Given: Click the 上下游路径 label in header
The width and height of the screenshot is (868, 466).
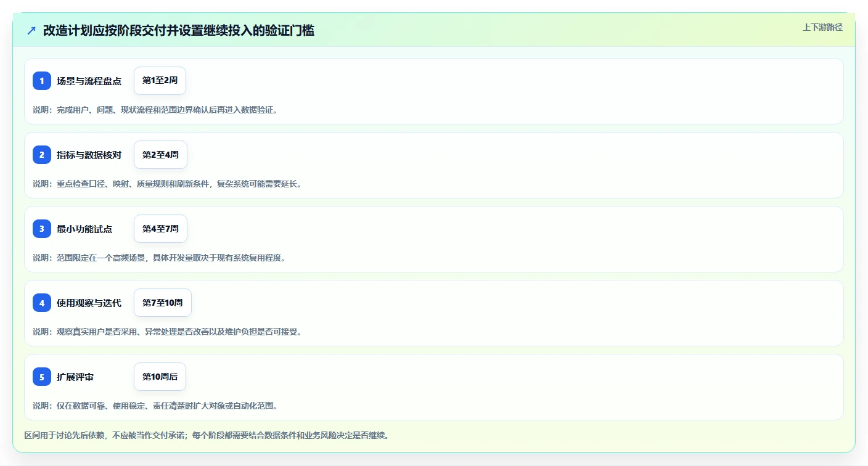Looking at the screenshot, I should pos(822,27).
